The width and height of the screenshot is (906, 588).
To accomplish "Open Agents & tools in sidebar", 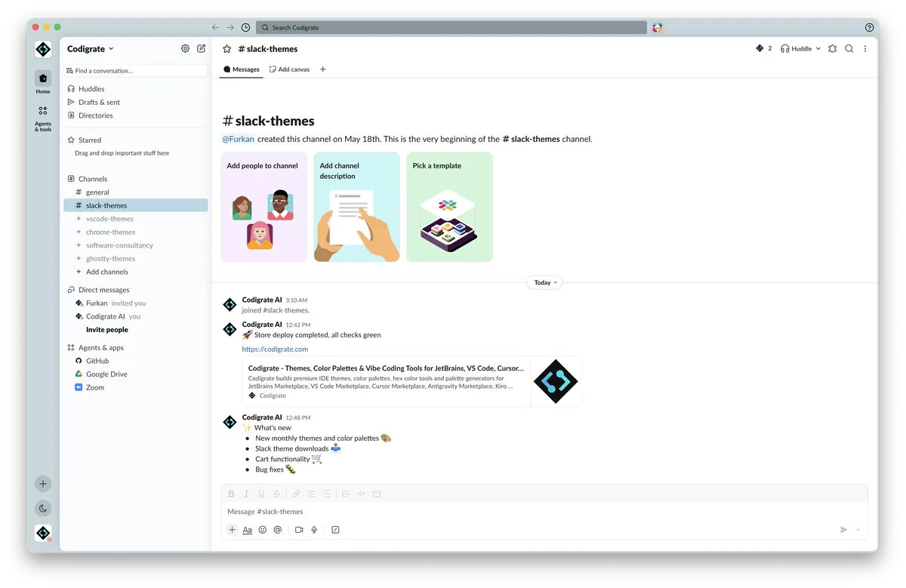I will point(43,117).
